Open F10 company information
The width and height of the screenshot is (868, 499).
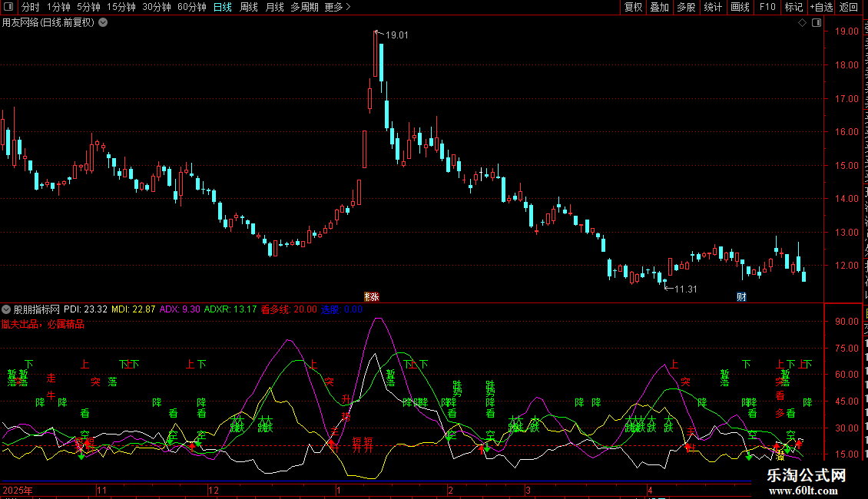tap(767, 7)
